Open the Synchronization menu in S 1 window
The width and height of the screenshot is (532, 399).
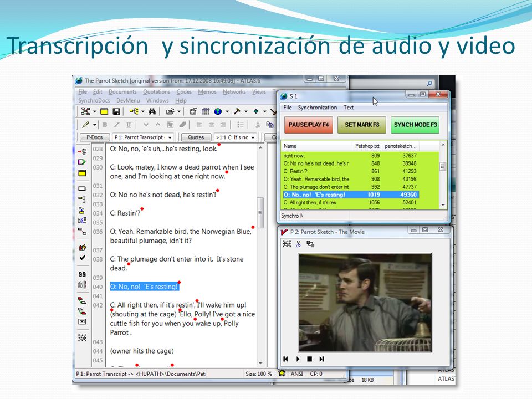click(317, 108)
